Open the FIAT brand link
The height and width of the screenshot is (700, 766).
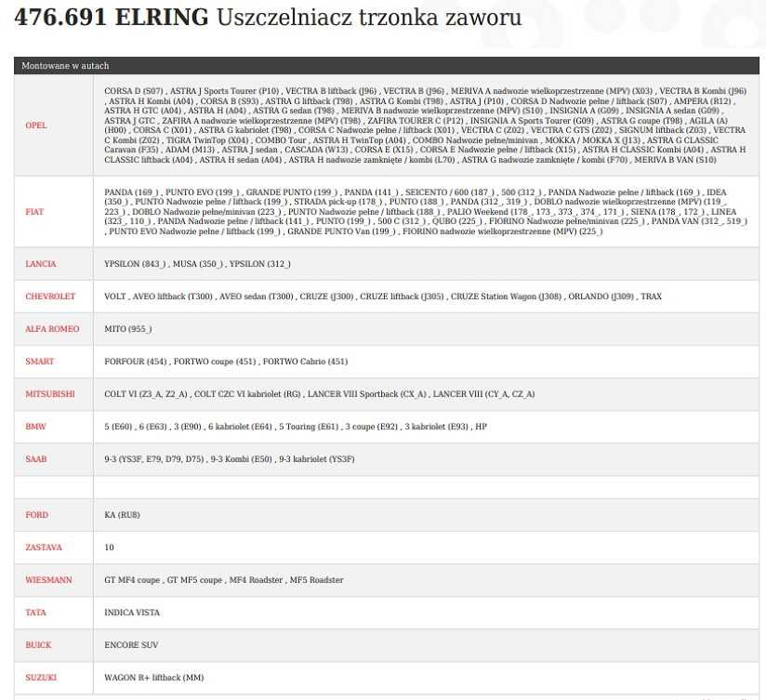click(34, 212)
